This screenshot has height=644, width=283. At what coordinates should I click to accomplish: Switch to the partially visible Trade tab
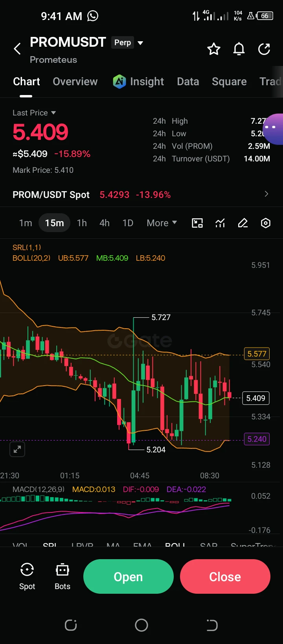pos(271,81)
